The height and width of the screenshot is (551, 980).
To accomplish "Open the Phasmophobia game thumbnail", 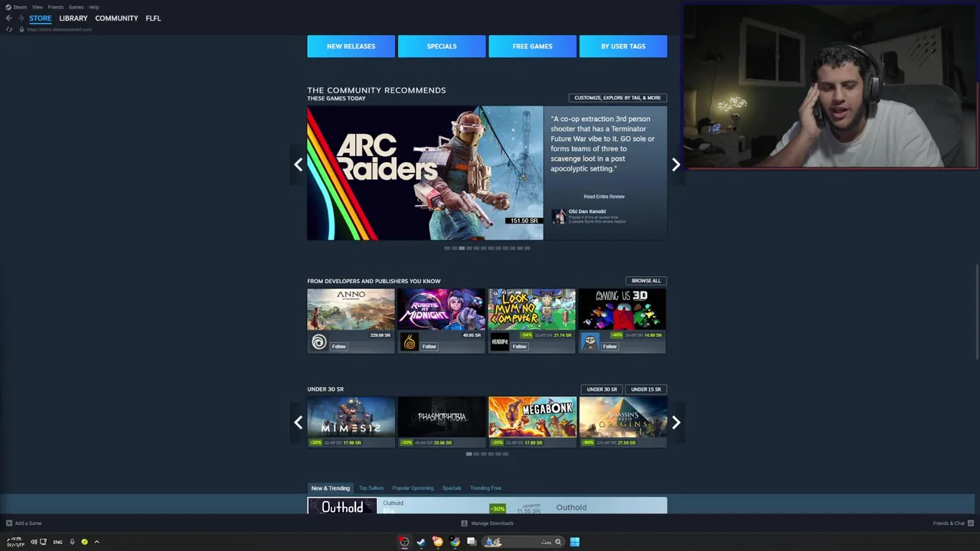I will click(442, 417).
